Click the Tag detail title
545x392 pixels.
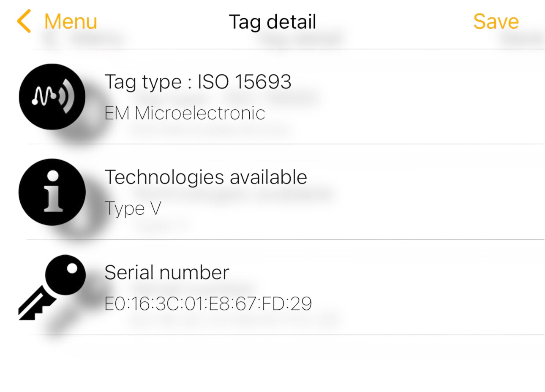coord(272,22)
